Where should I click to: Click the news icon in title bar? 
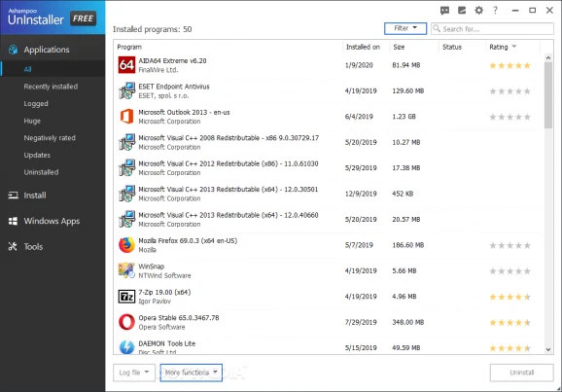(462, 11)
